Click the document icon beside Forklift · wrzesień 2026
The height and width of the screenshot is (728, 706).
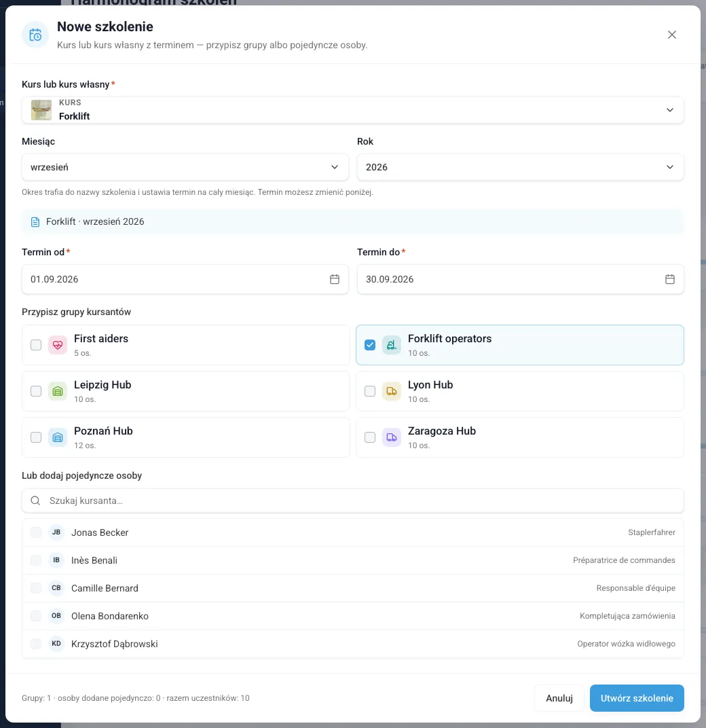tap(35, 222)
